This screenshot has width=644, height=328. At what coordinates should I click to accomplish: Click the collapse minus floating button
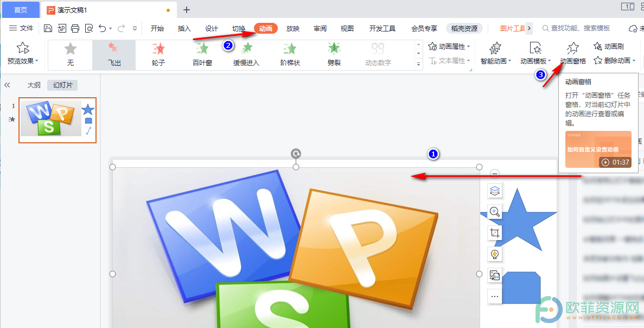pyautogui.click(x=495, y=173)
